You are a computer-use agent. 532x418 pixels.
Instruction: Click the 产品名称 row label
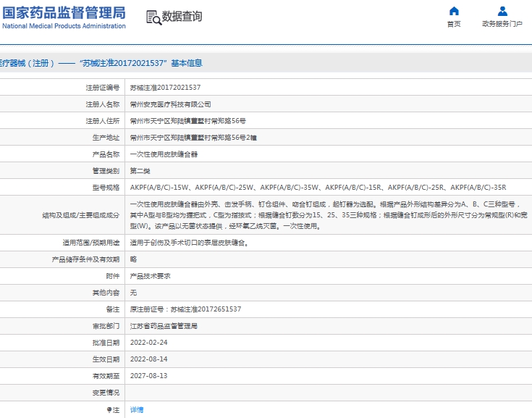[x=106, y=154]
